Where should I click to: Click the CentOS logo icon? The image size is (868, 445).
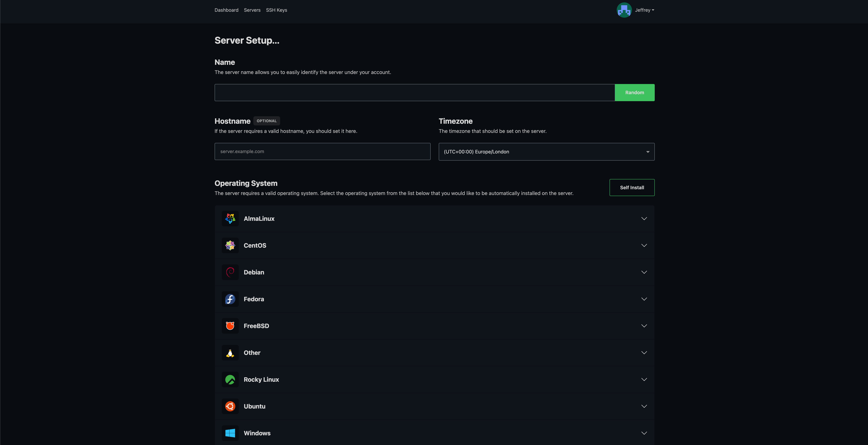230,245
